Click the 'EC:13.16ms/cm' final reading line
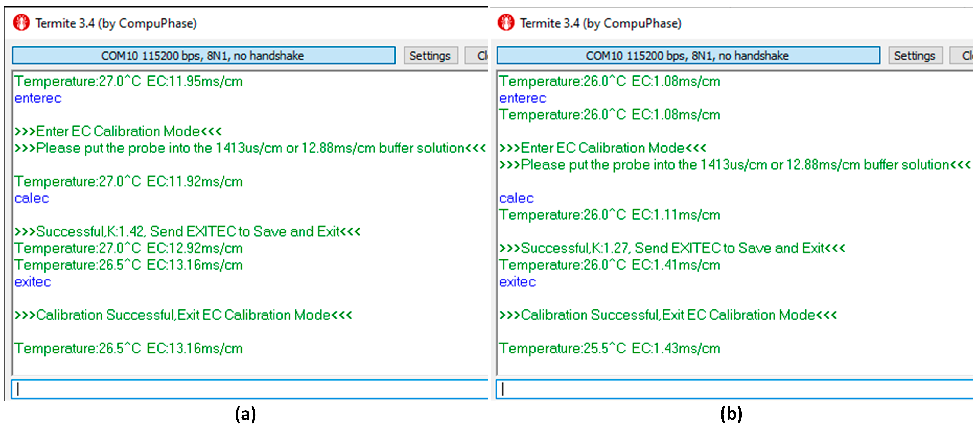Image resolution: width=980 pixels, height=431 pixels. coord(129,348)
